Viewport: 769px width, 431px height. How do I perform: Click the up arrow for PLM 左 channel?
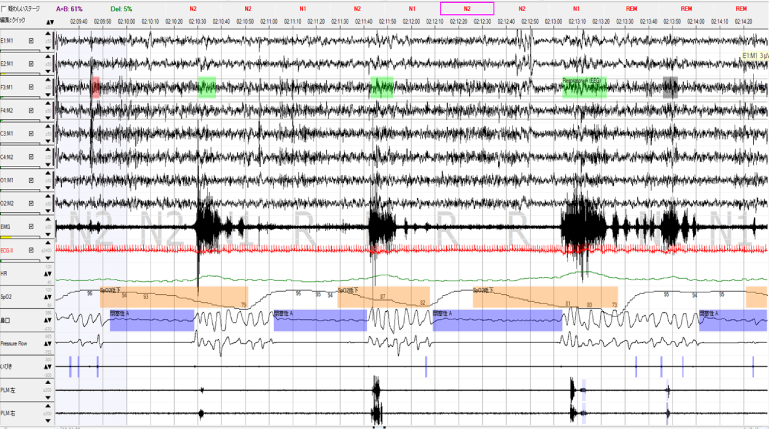pos(46,389)
